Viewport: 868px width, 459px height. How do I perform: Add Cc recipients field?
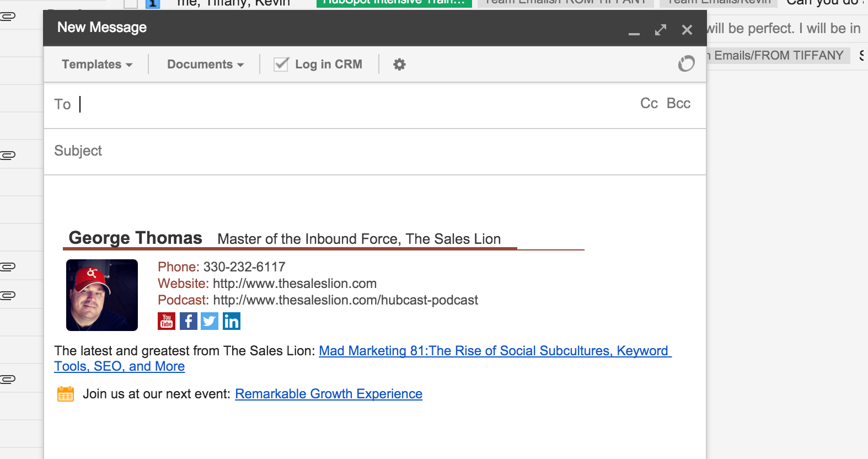point(649,104)
